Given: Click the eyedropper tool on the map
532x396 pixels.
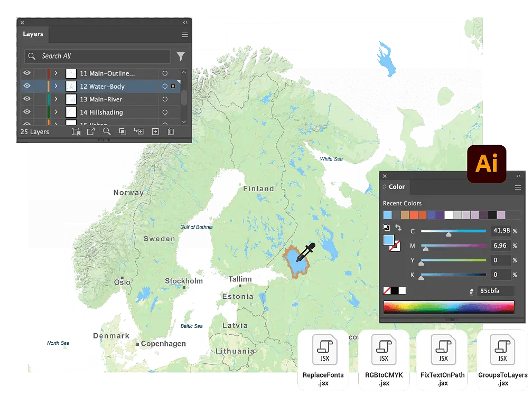Looking at the screenshot, I should click(306, 252).
